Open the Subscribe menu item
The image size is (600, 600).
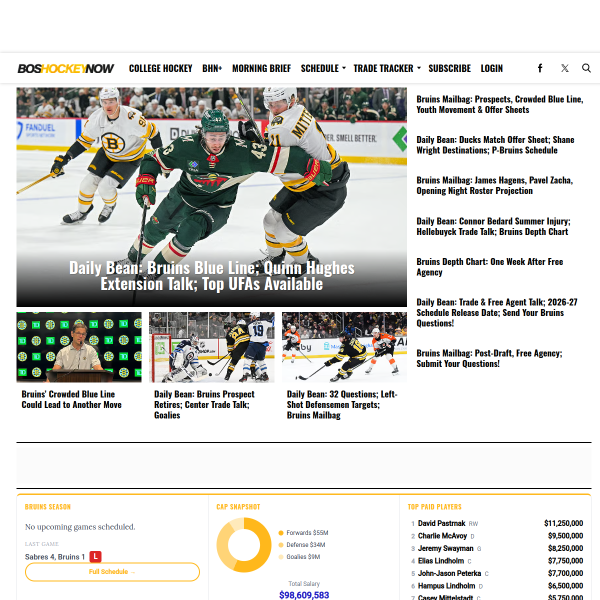[450, 68]
